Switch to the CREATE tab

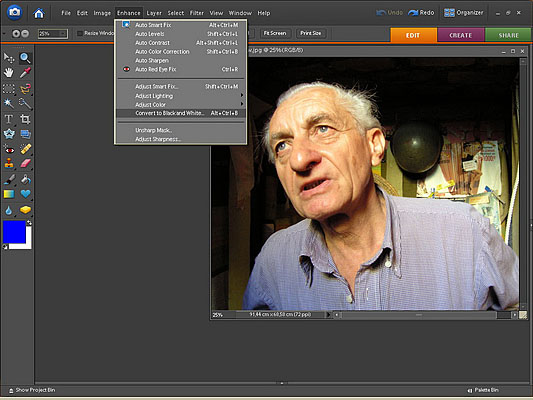(x=461, y=35)
